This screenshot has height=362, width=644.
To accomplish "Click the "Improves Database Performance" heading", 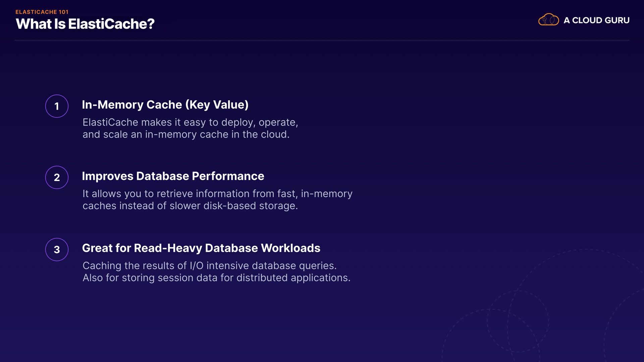I will tap(173, 176).
